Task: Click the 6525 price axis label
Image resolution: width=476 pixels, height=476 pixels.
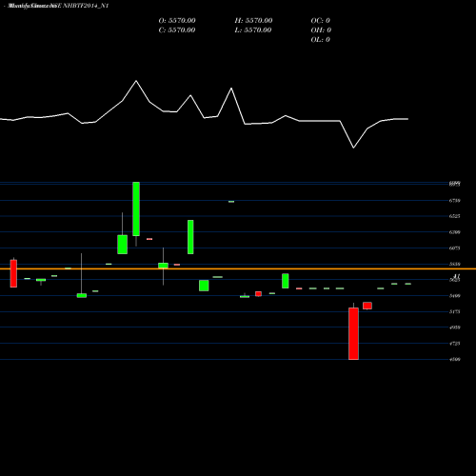Action: [x=454, y=216]
